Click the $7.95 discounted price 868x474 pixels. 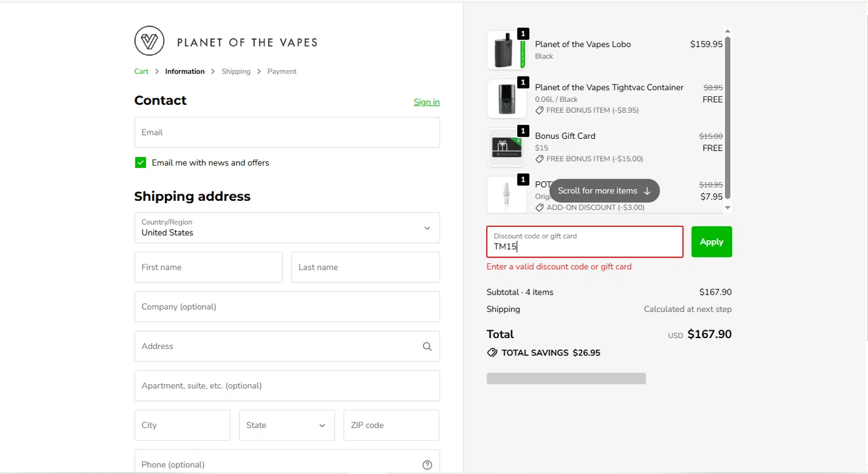point(711,197)
